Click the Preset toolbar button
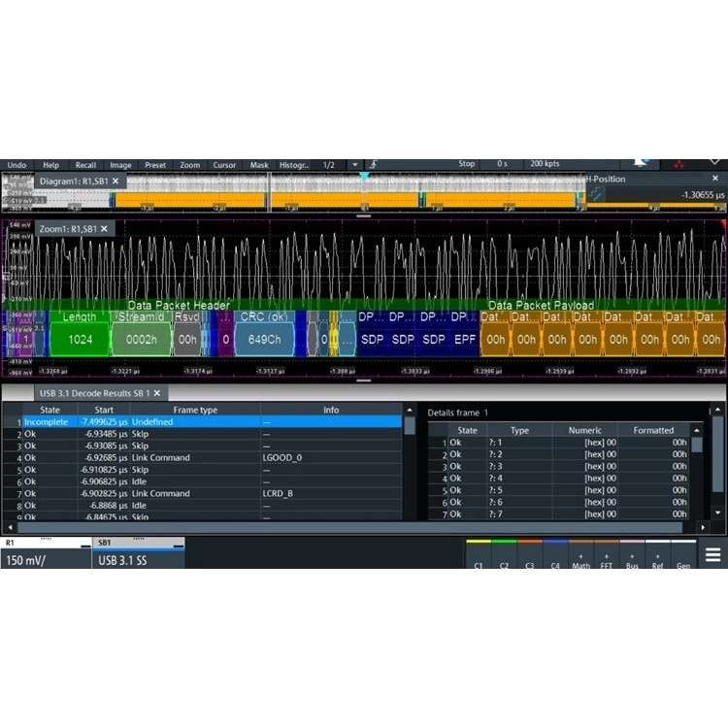The height and width of the screenshot is (728, 728). [x=155, y=165]
